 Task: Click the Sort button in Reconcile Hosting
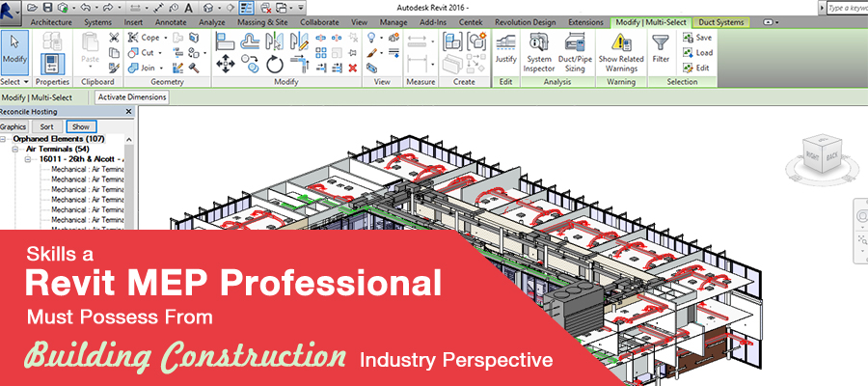[x=47, y=126]
